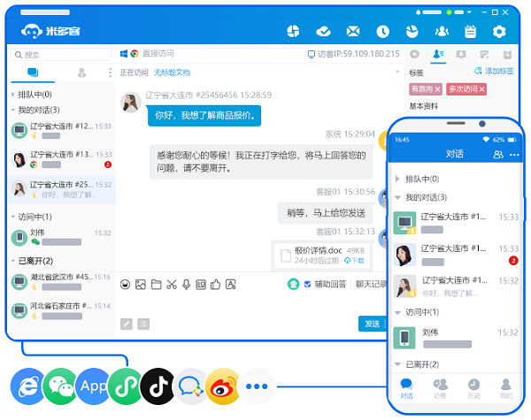Collapse 我的对话(3) group in desktop list
This screenshot has height=420, width=531.
click(13, 110)
